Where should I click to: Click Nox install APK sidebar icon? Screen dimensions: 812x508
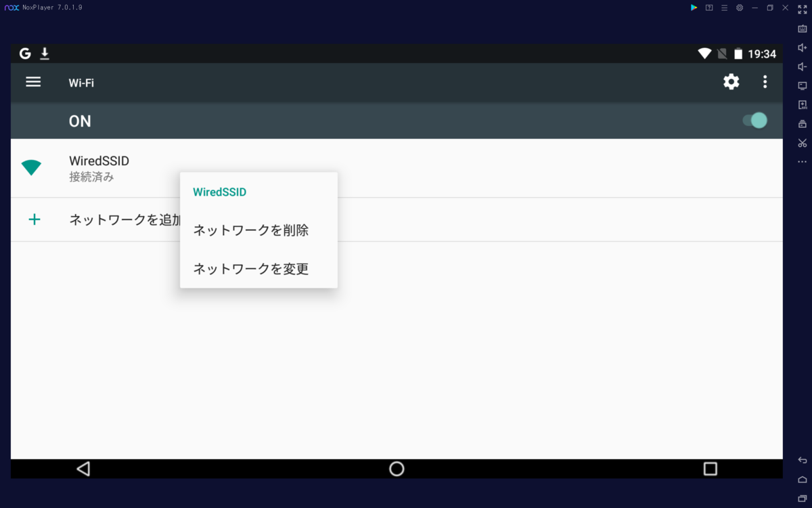(x=803, y=104)
